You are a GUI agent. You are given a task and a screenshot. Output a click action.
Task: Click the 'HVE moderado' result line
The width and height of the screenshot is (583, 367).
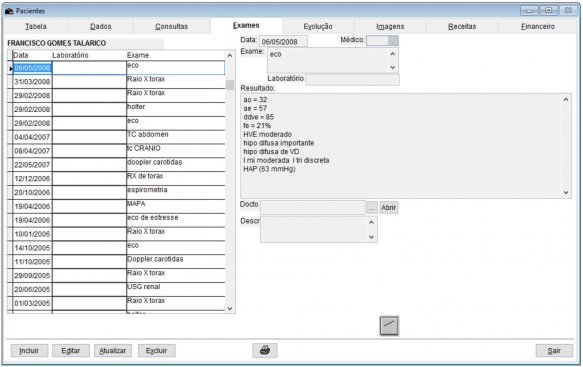267,134
